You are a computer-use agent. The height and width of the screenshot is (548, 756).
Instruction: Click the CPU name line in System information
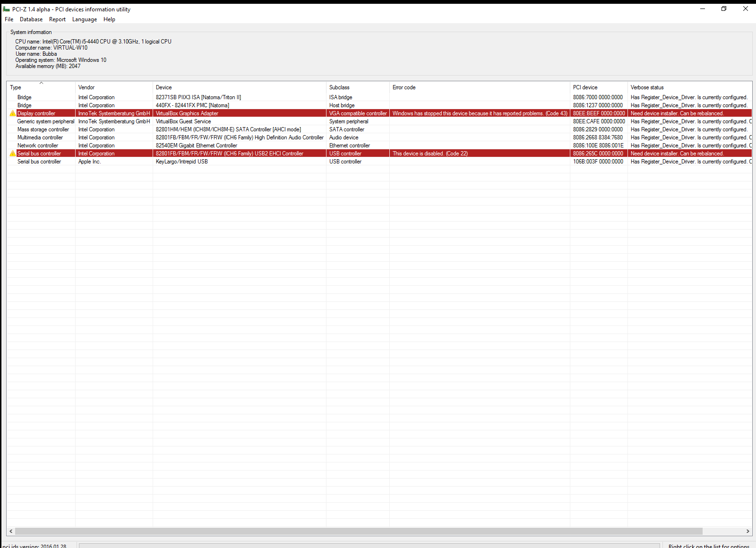[94, 42]
